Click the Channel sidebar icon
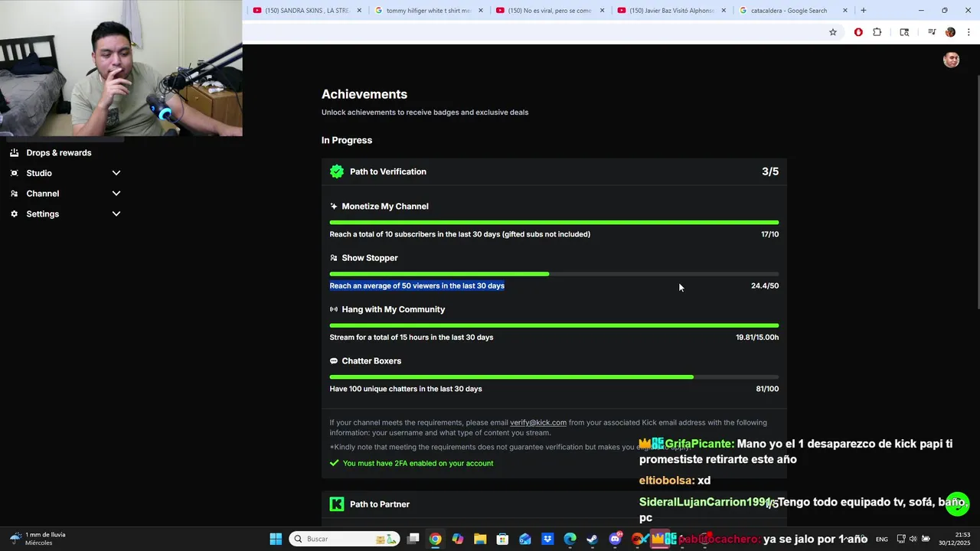980x551 pixels. pyautogui.click(x=14, y=194)
